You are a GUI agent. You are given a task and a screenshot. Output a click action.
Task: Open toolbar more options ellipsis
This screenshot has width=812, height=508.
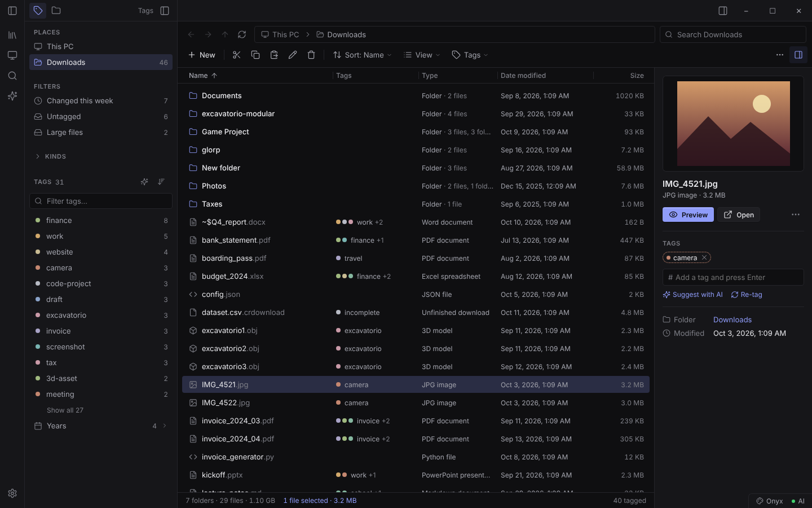click(x=780, y=55)
